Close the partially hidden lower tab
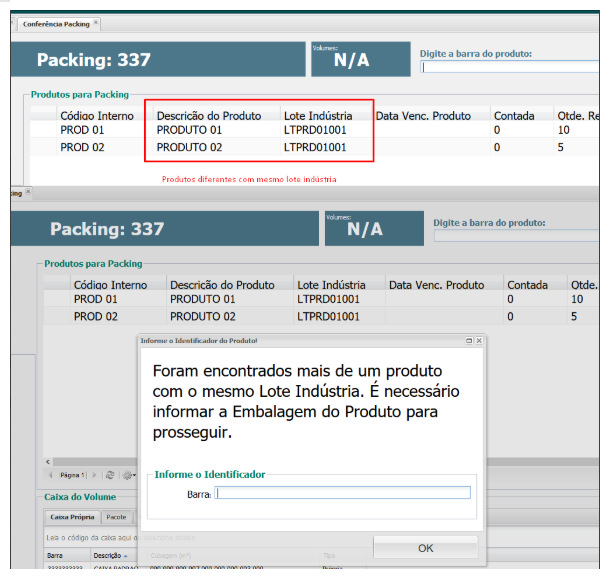Screen dimensions: 610x579 click(28, 192)
